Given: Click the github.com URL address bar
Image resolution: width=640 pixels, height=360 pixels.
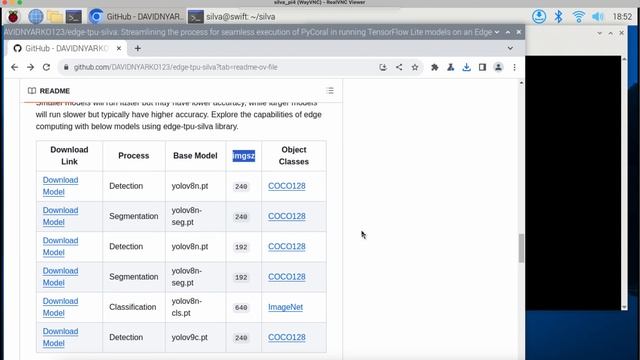Looking at the screenshot, I should coord(220,67).
